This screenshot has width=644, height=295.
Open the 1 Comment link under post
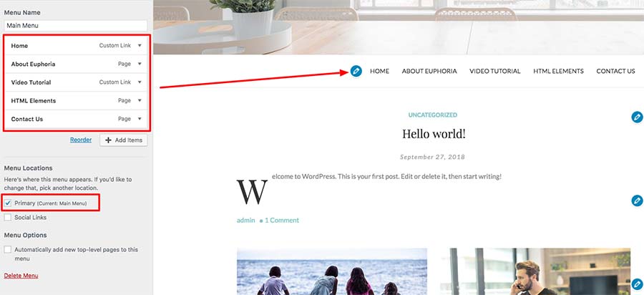[282, 221]
